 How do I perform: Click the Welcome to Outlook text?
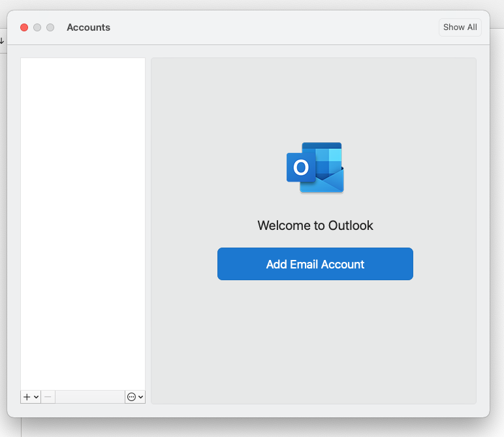(315, 225)
